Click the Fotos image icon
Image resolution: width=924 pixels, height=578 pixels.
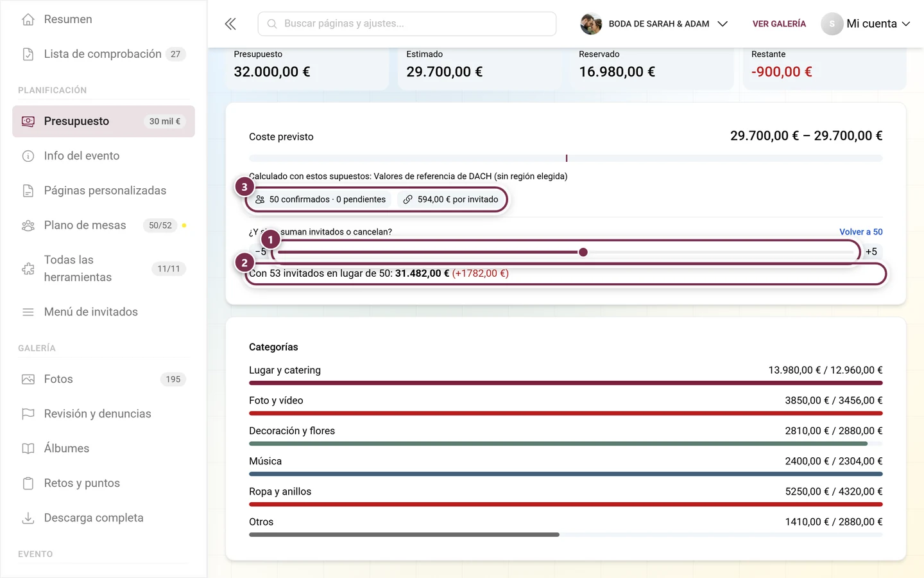[28, 379]
